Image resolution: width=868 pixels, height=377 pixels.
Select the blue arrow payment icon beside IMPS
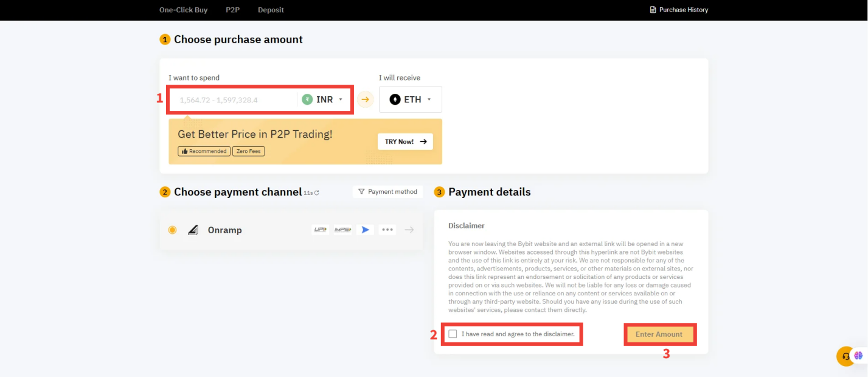[365, 230]
